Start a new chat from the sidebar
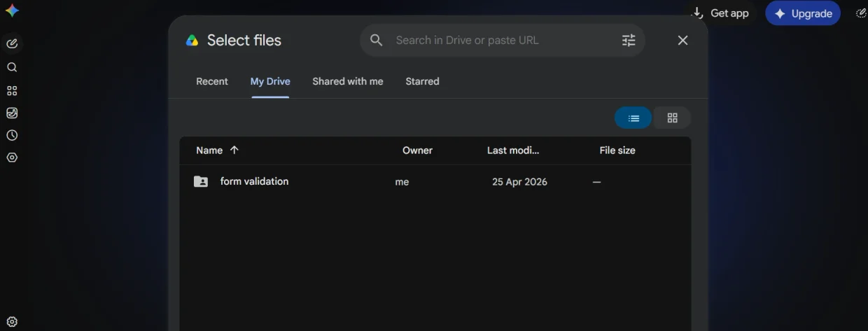The image size is (868, 331). coord(12,44)
